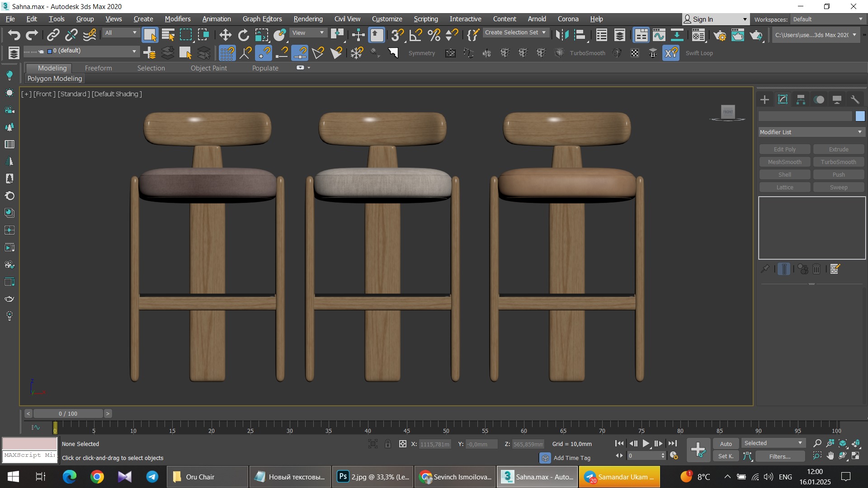
Task: Toggle the Percent Snap icon
Action: click(434, 35)
